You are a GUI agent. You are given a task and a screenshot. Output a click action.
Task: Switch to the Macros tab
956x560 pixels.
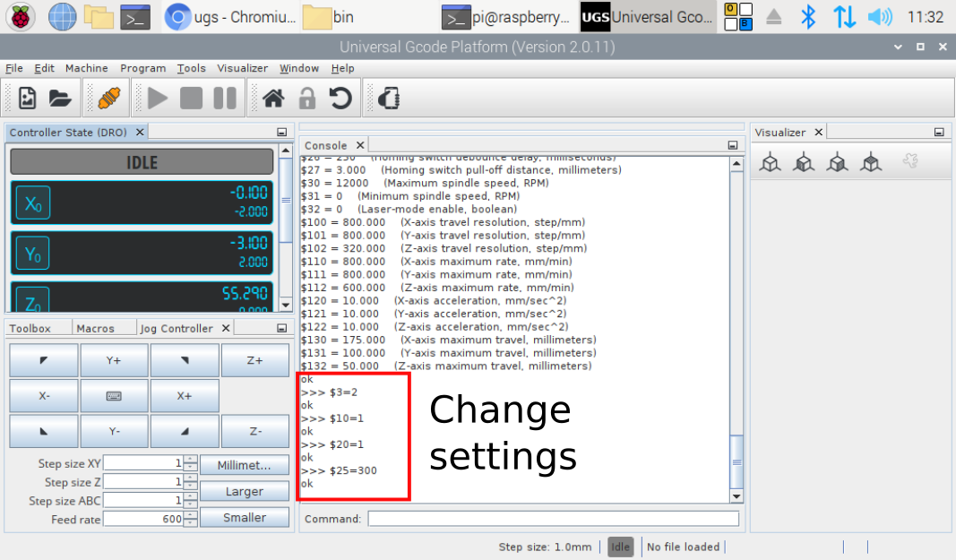click(x=96, y=328)
